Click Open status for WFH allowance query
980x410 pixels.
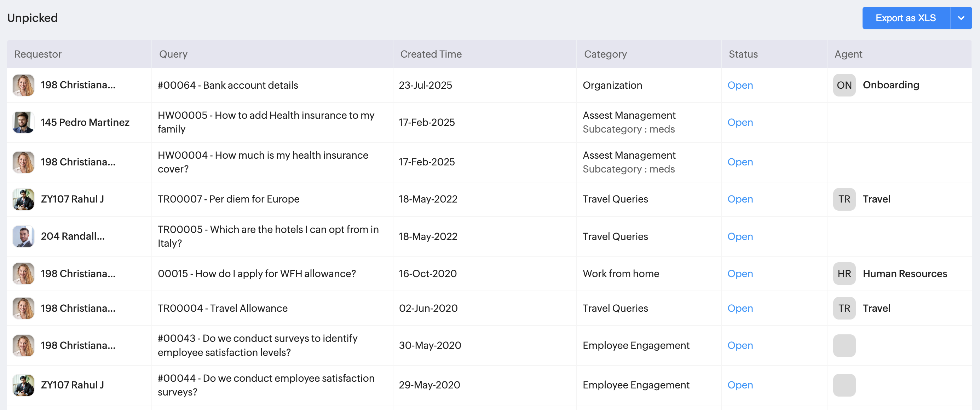pyautogui.click(x=740, y=274)
